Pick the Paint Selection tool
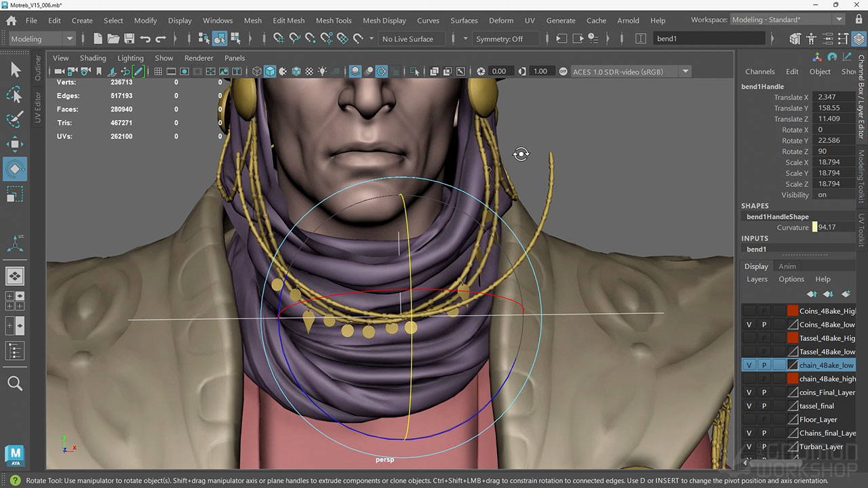The image size is (868, 488). click(x=15, y=119)
